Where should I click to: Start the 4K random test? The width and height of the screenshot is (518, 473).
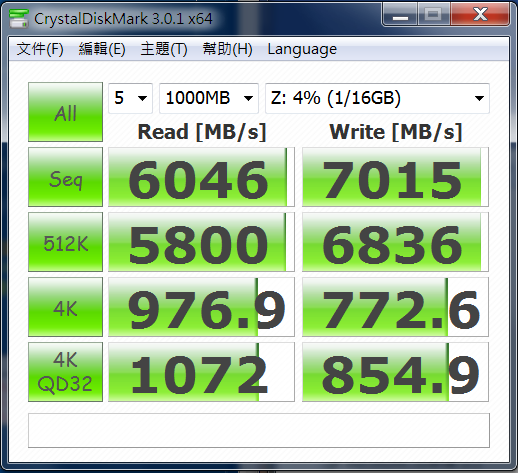(x=65, y=307)
